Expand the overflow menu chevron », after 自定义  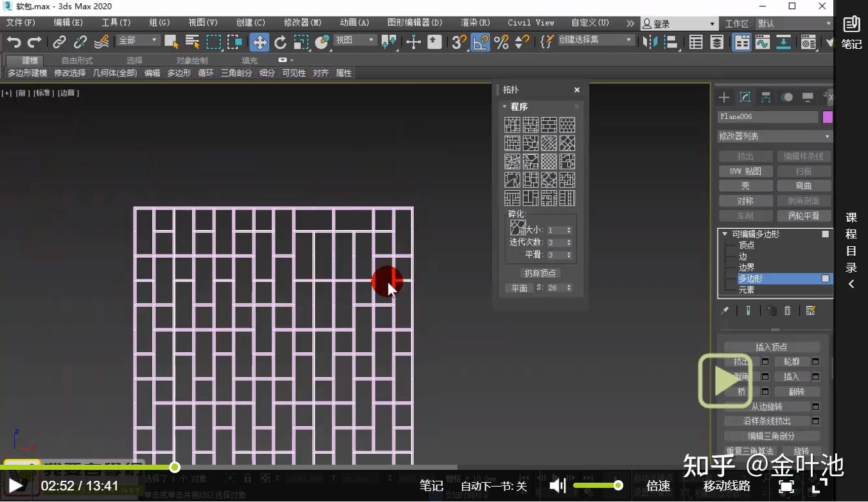point(630,23)
